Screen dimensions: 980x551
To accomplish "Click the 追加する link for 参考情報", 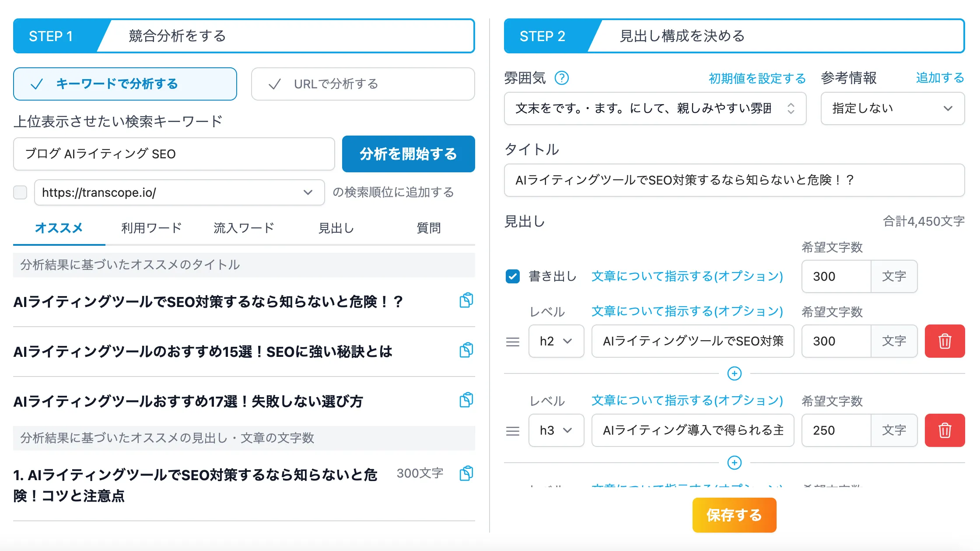I will click(940, 78).
